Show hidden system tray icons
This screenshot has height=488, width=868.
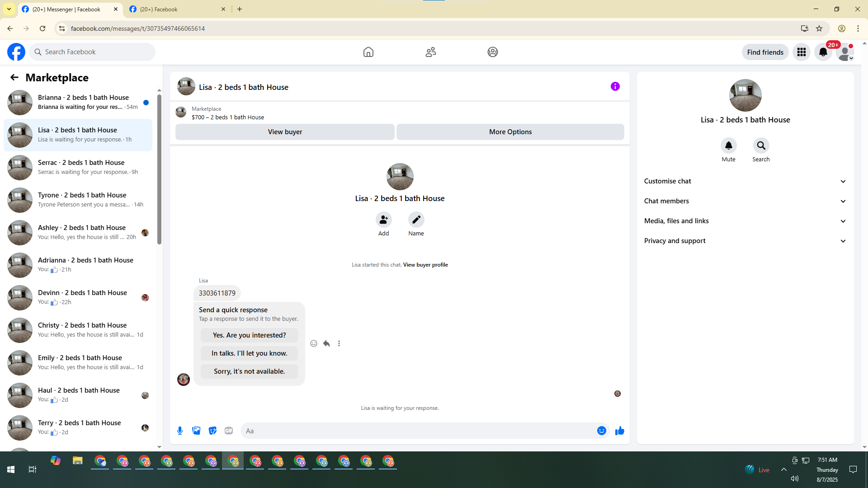[784, 469]
